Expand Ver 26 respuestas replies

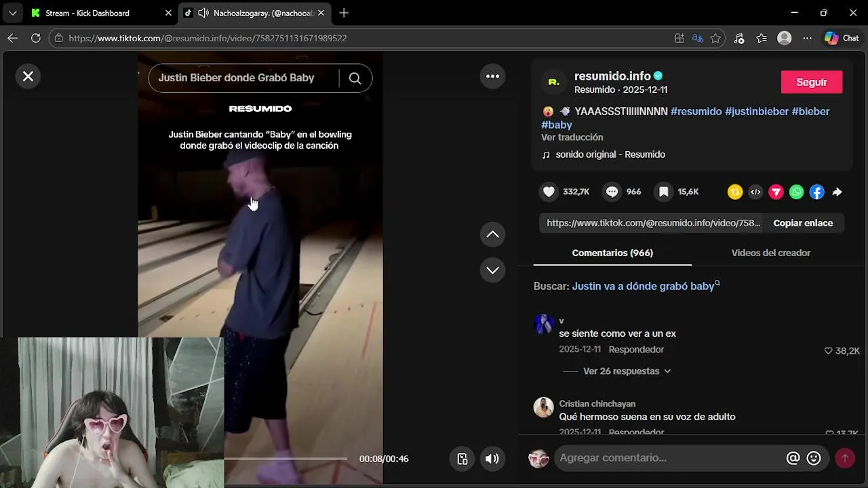pyautogui.click(x=627, y=371)
